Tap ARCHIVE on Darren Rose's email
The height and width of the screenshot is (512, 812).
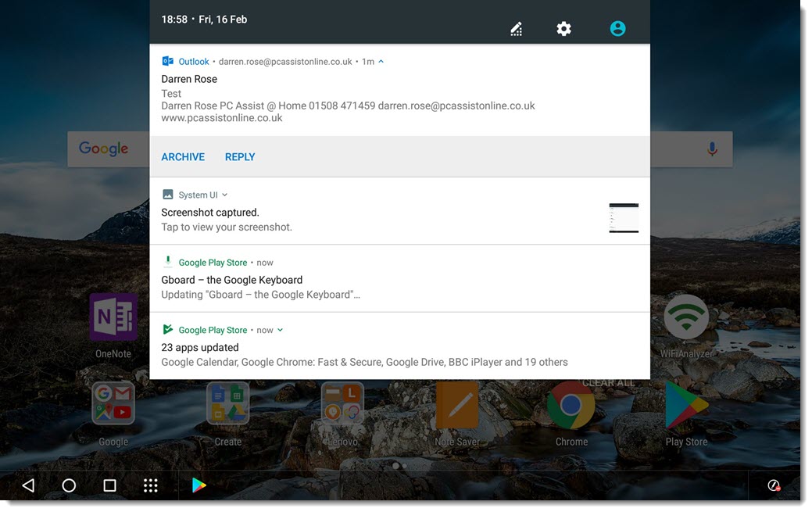[x=182, y=156]
